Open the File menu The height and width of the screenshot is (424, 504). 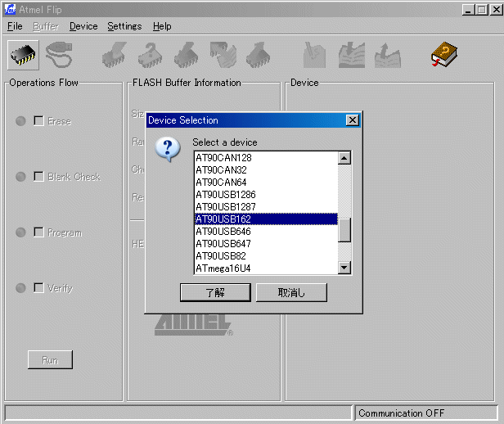[x=15, y=26]
